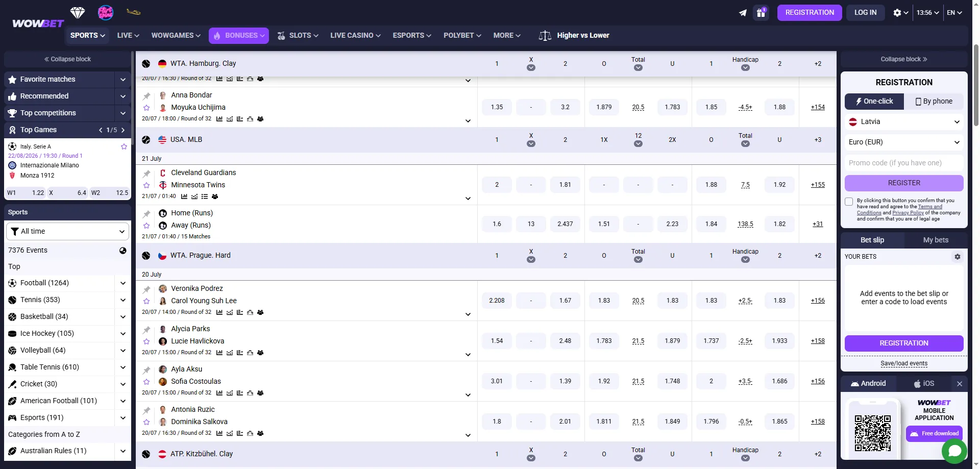Open the live chat bubble
980x469 pixels.
954,451
